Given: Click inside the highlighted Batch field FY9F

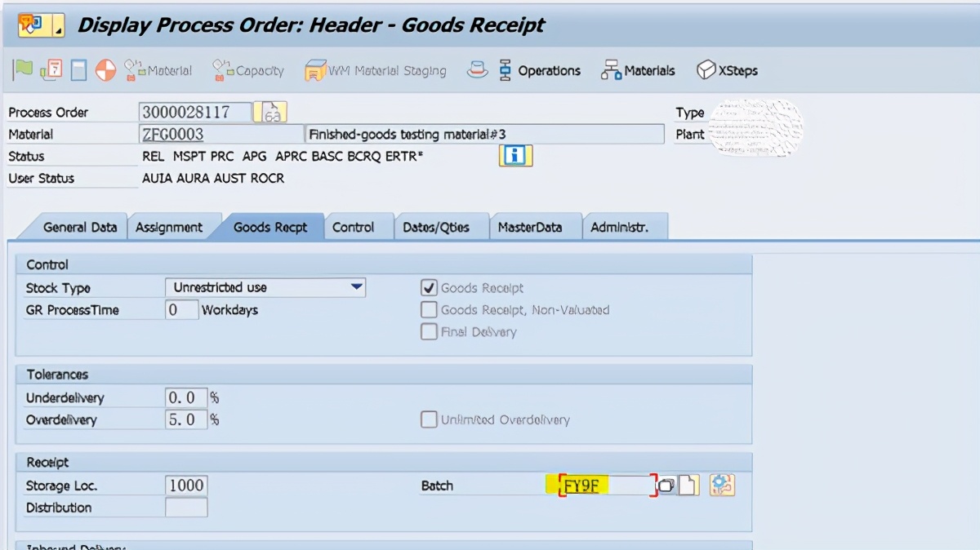Looking at the screenshot, I should coord(604,486).
